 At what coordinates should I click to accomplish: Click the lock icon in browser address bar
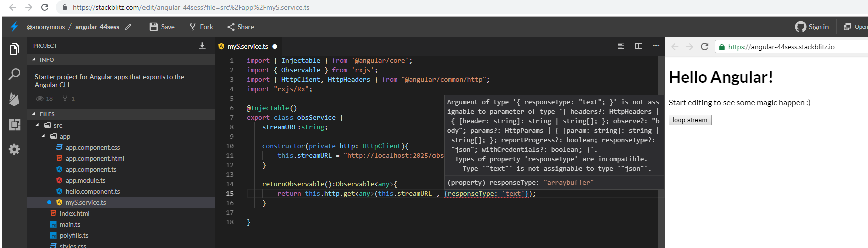coord(65,7)
